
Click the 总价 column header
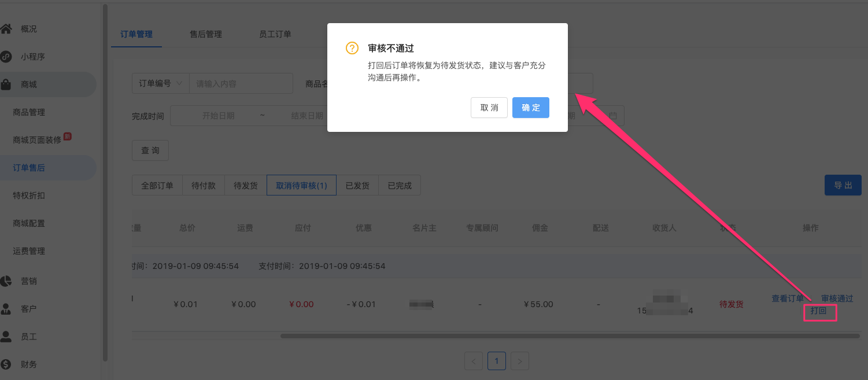(x=187, y=228)
